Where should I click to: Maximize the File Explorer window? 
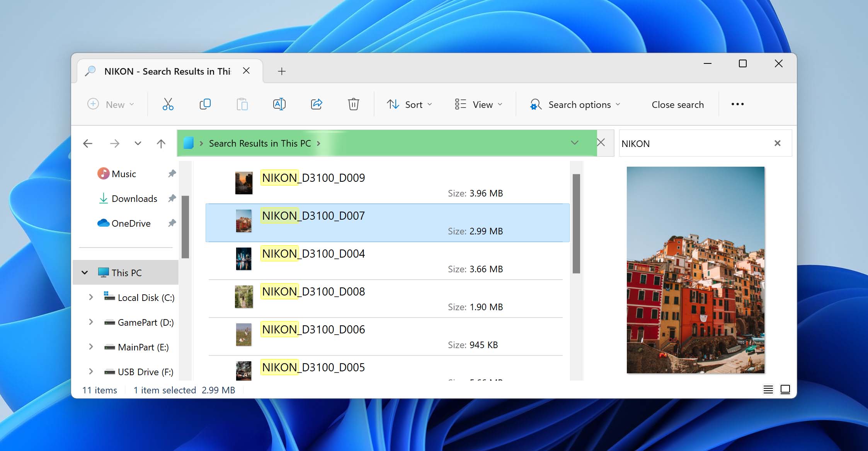pos(743,63)
